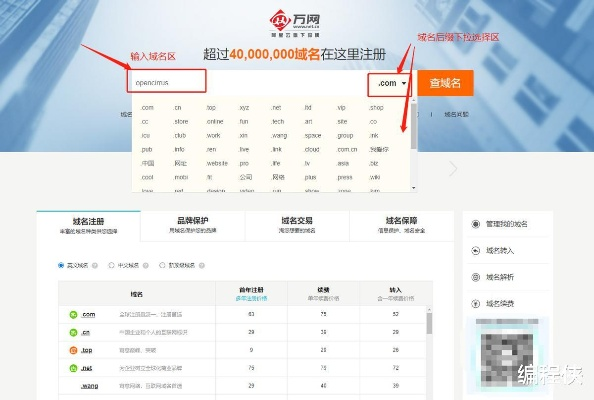Open the 域名保障 tab
The height and width of the screenshot is (400, 594).
point(402,225)
